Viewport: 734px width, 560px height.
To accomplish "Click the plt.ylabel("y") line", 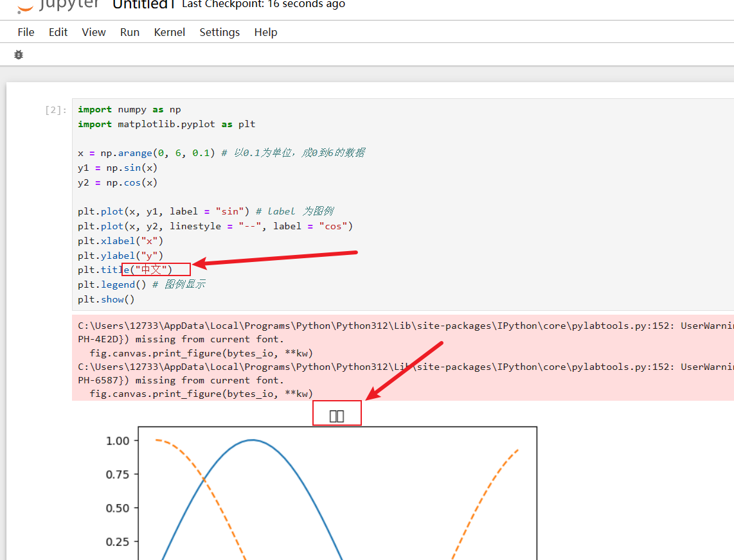I will tap(120, 256).
